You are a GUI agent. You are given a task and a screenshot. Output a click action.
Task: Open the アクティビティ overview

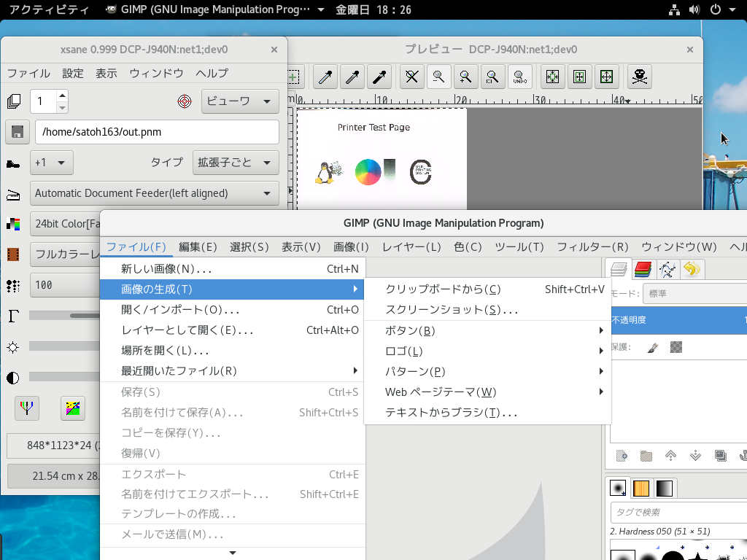49,9
